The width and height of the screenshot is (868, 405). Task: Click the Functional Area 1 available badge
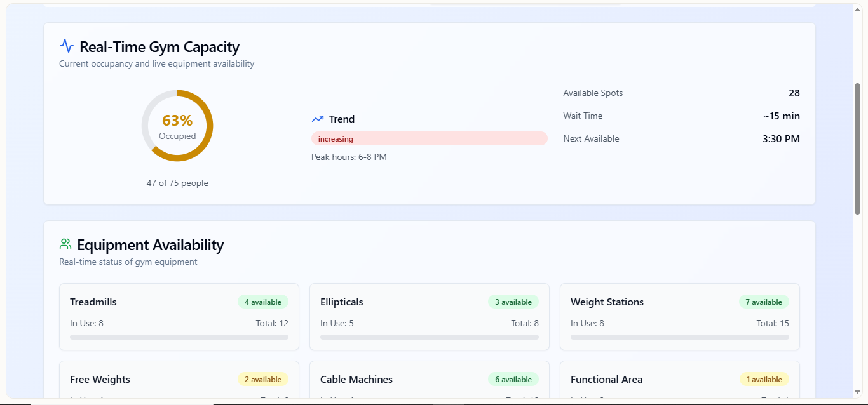[764, 380]
